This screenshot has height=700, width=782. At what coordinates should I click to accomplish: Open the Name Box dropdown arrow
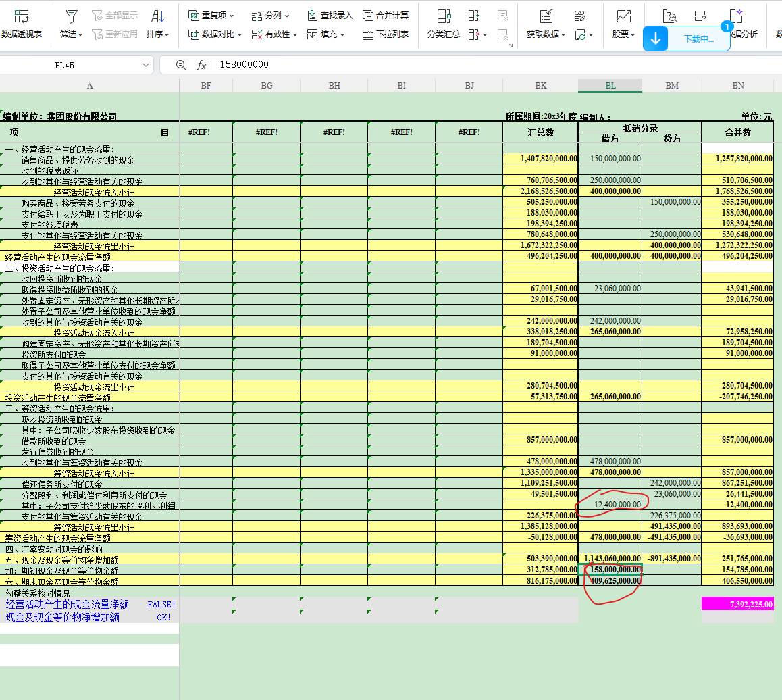(147, 65)
